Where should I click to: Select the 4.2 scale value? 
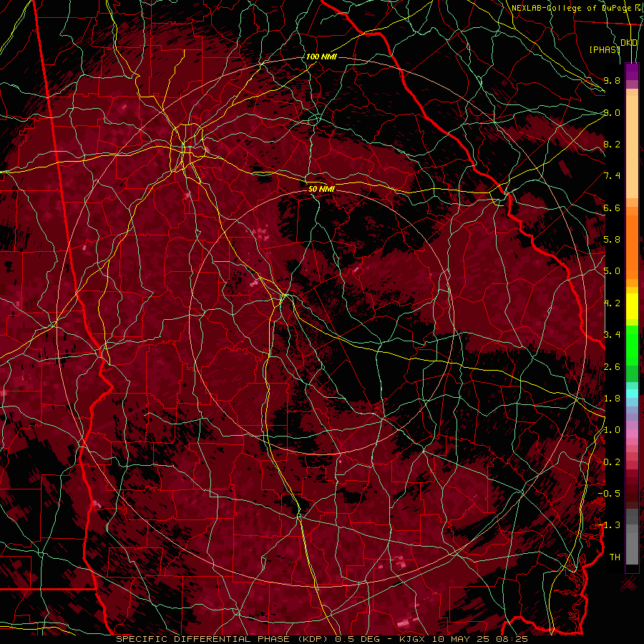click(612, 303)
